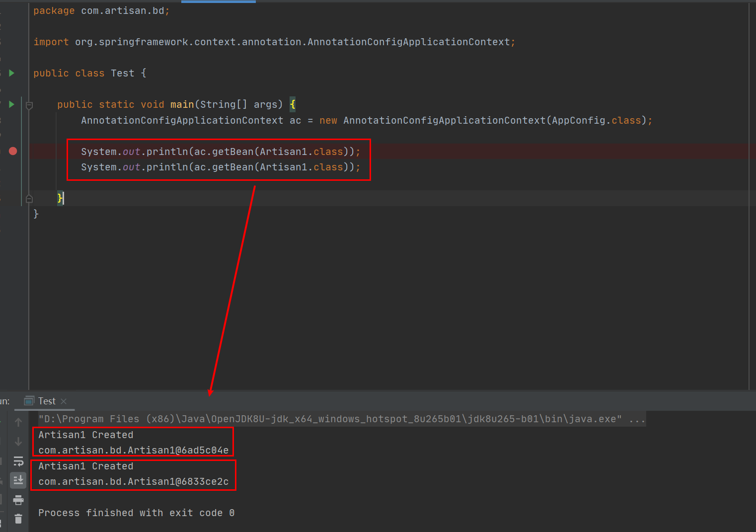This screenshot has width=756, height=532.
Task: Toggle soft-wrap in the console
Action: point(18,461)
